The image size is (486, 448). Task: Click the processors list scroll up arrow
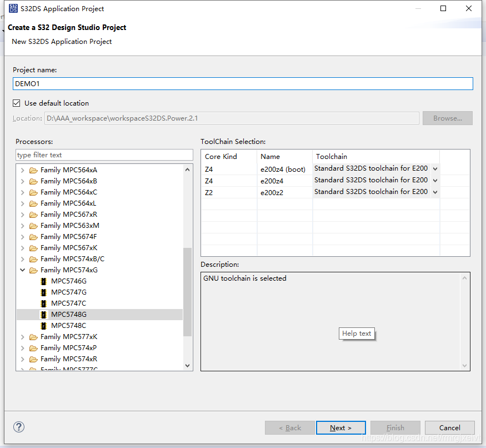tap(187, 170)
